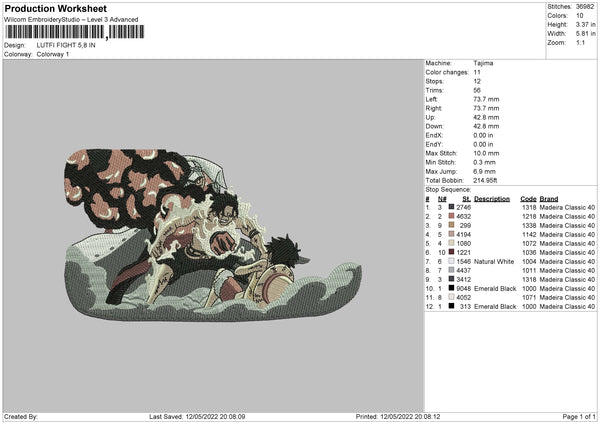Click the 'Natural White' description text
Image resolution: width=600 pixels, height=424 pixels.
[x=494, y=261]
